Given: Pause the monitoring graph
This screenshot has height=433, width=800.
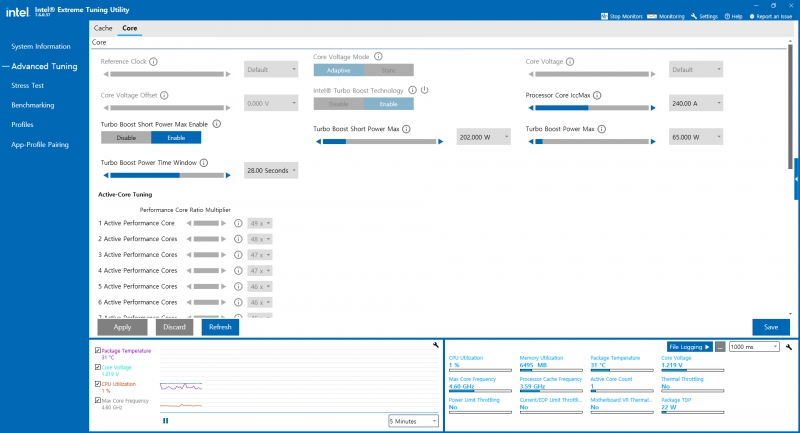Looking at the screenshot, I should pos(165,421).
